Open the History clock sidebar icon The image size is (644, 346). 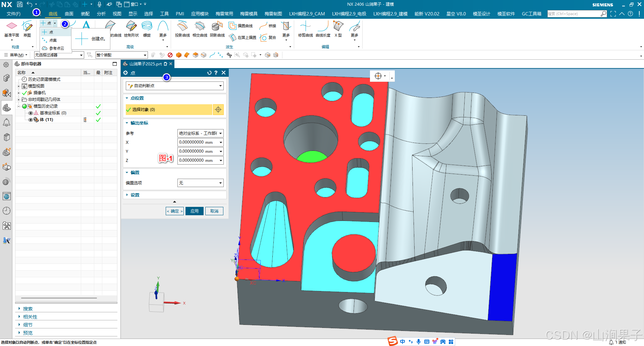click(6, 211)
